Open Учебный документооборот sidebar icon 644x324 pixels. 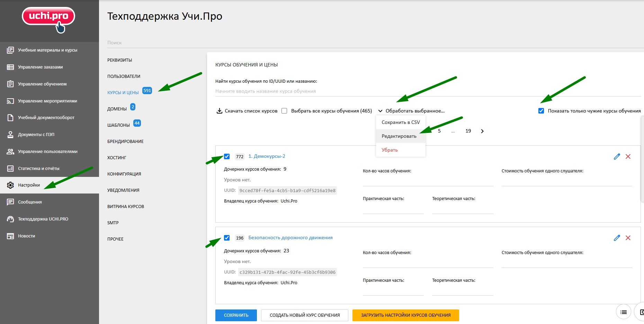pyautogui.click(x=10, y=118)
